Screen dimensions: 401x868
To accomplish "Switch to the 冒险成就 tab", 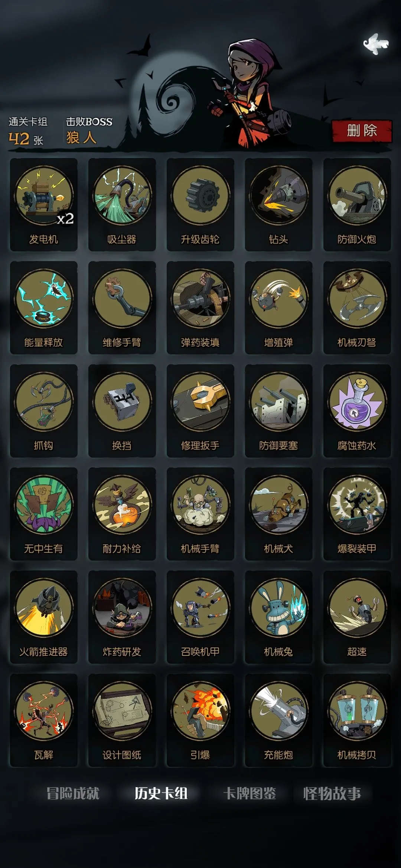I will pos(73,793).
